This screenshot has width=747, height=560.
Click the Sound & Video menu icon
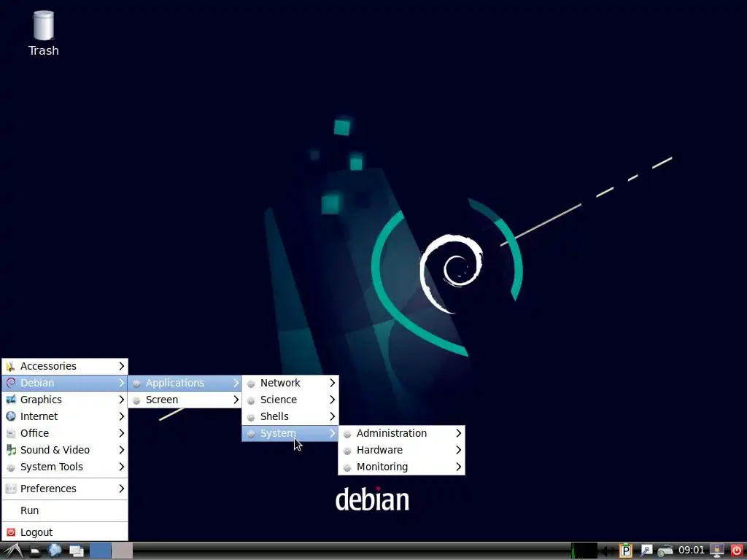pyautogui.click(x=11, y=450)
